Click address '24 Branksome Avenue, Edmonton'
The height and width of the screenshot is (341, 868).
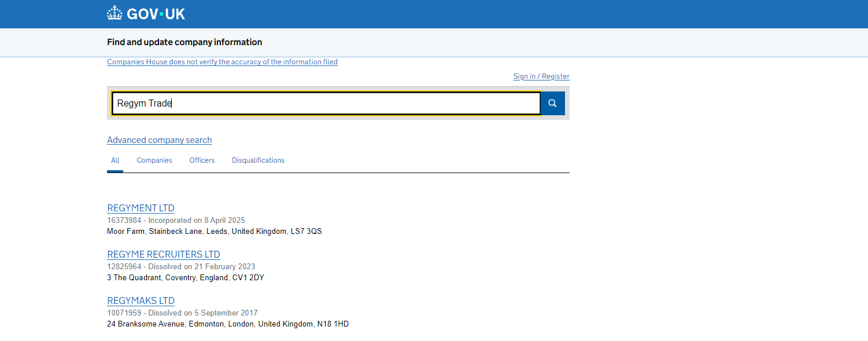(x=165, y=324)
